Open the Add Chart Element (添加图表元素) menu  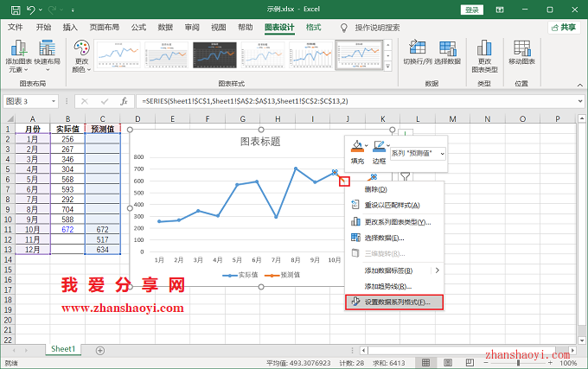pos(18,56)
